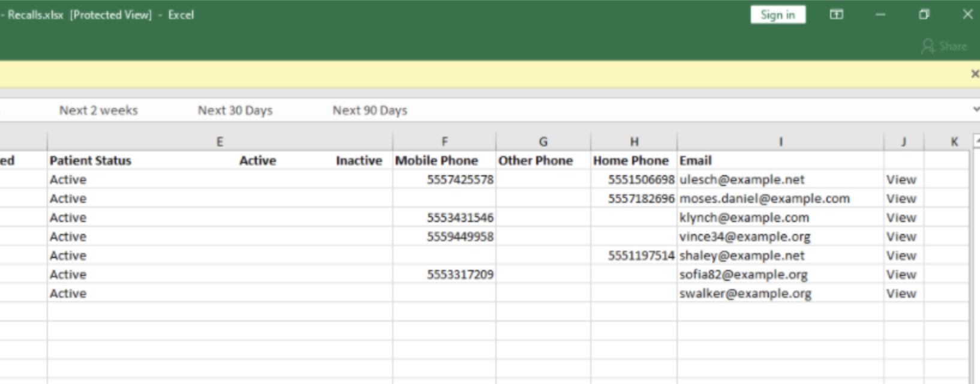Open View link for ulesch@example.net row
The image size is (980, 384).
[x=901, y=179]
